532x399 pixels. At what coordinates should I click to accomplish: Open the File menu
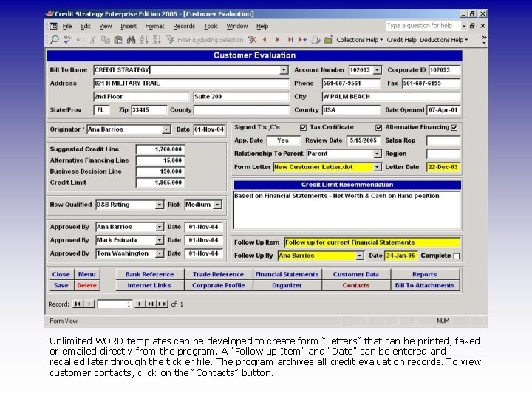67,26
